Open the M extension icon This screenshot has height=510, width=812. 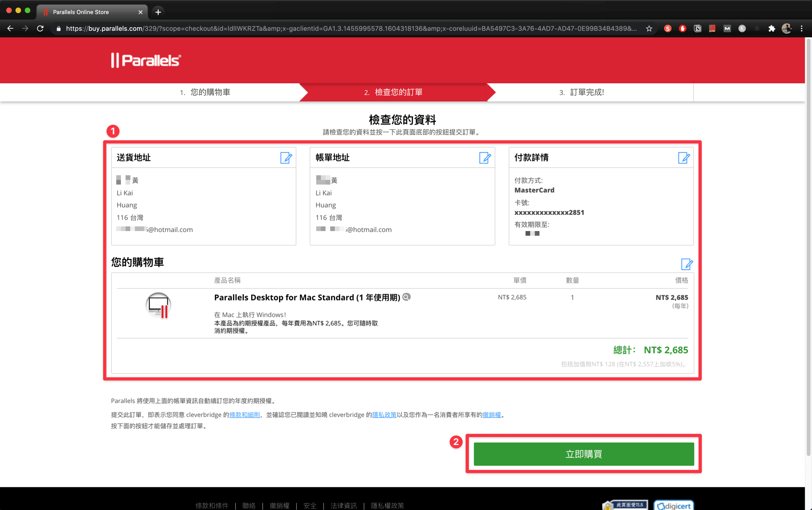pos(727,29)
